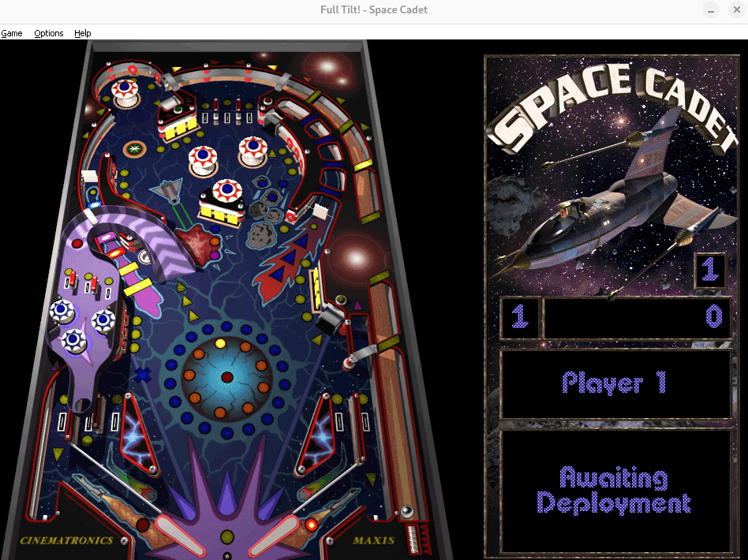Image resolution: width=748 pixels, height=560 pixels.
Task: Click the glowing red light beside right flipper
Action: pos(311,525)
